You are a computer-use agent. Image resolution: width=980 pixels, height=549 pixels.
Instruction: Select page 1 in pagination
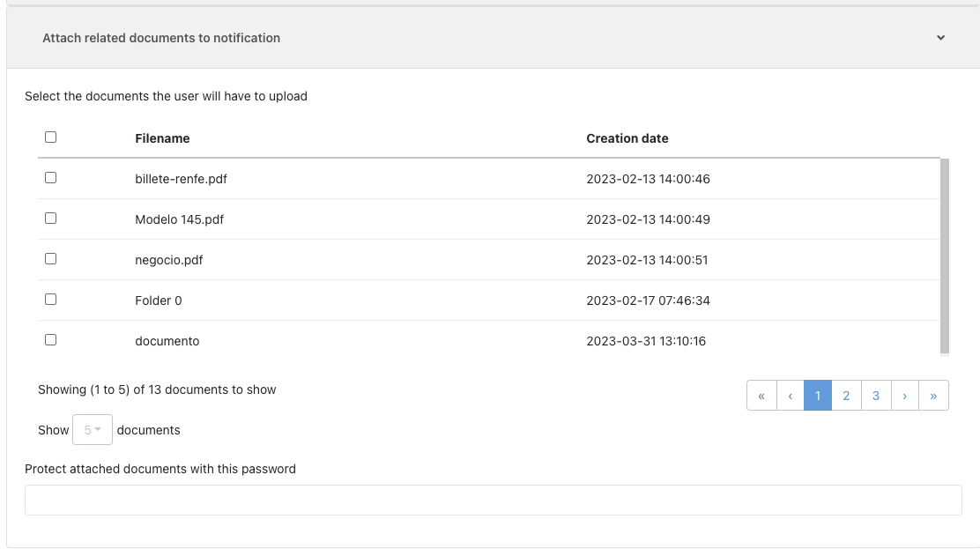tap(818, 396)
